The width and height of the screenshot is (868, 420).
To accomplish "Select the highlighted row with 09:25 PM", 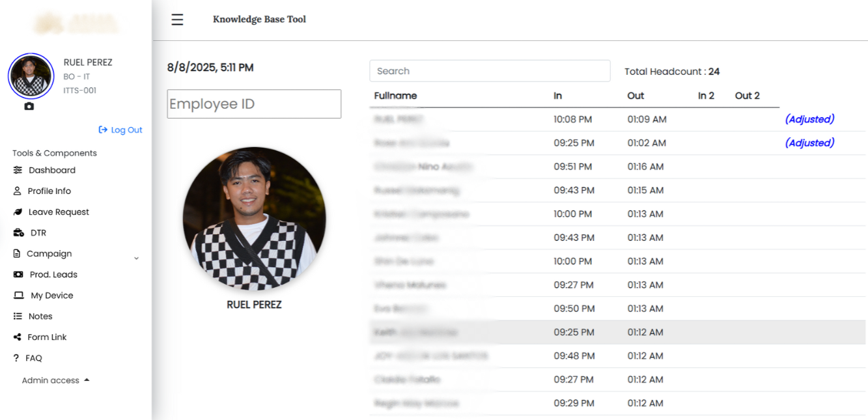I will pos(573,332).
